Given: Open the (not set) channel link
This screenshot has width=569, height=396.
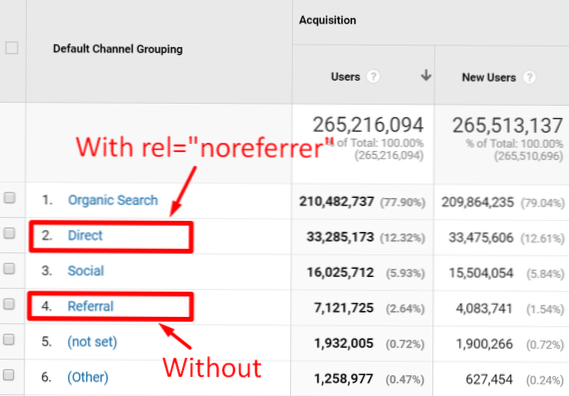Looking at the screenshot, I should [x=92, y=342].
